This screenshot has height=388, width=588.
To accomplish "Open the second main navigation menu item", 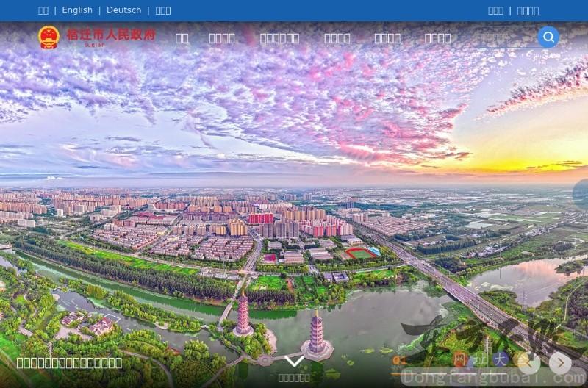I will (x=222, y=38).
